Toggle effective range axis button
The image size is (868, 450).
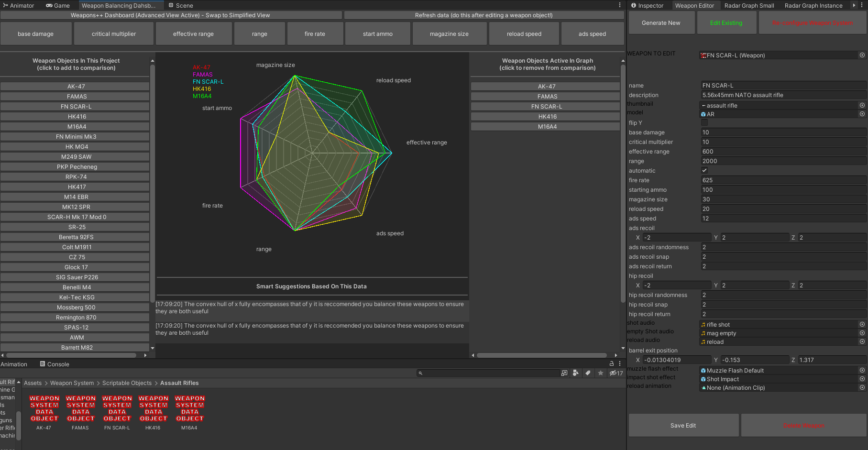(194, 34)
